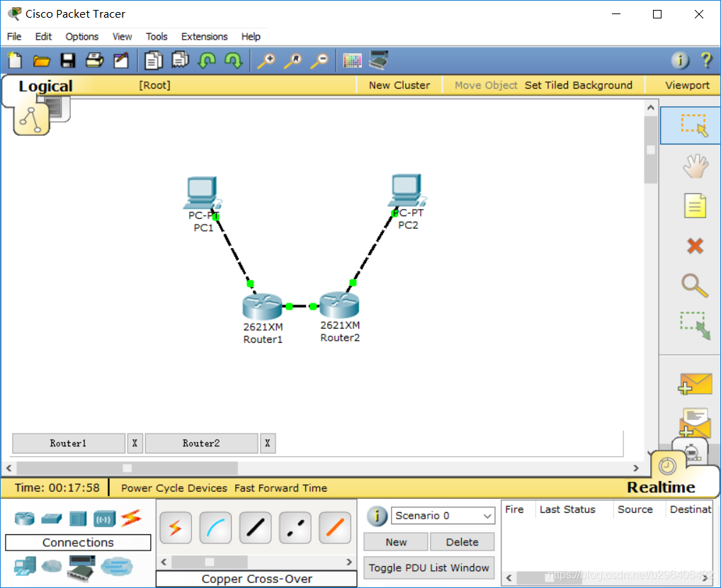Click the Zoom Reset magnifier icon
Image resolution: width=721 pixels, height=588 pixels.
click(293, 61)
